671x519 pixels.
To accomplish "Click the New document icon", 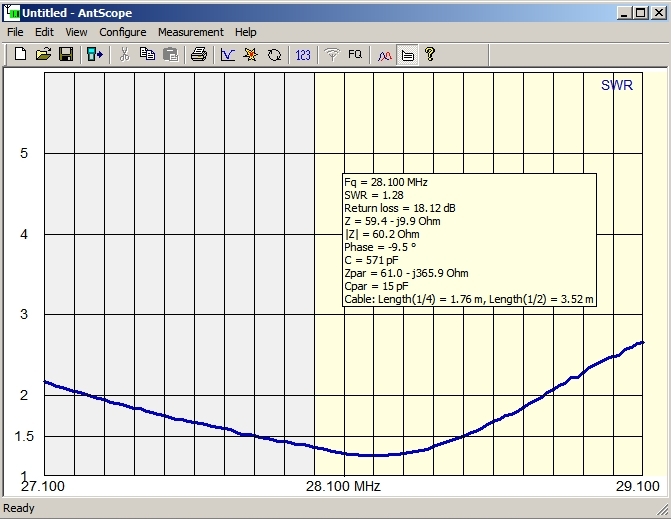I will (20, 54).
